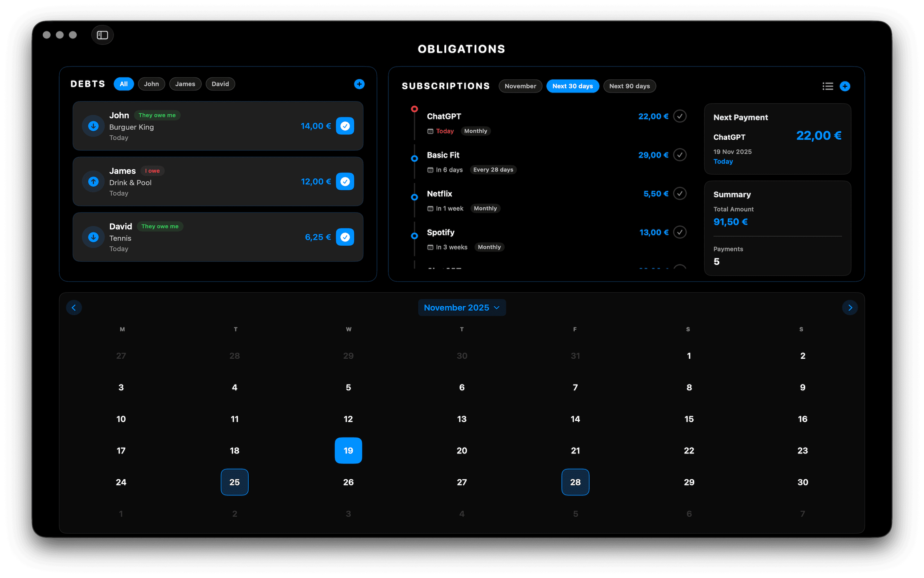Screen dimensions: 924x578
Task: Select November 28 with payment marker
Action: tap(575, 482)
